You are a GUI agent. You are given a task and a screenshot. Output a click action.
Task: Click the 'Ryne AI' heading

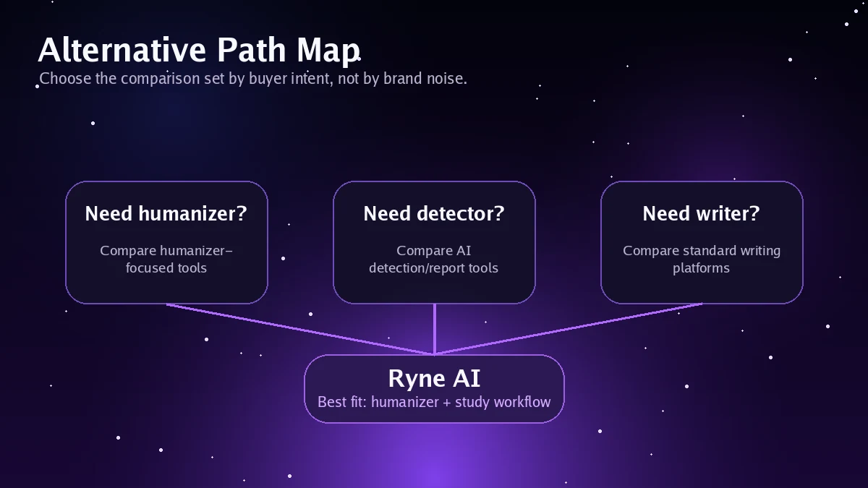click(x=434, y=378)
